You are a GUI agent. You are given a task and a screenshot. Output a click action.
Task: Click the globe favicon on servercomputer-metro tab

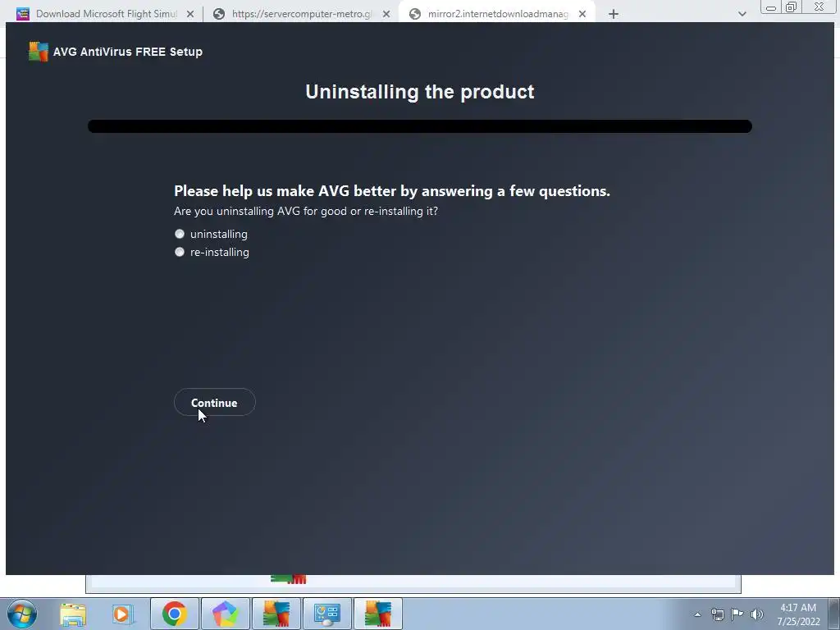(x=218, y=14)
